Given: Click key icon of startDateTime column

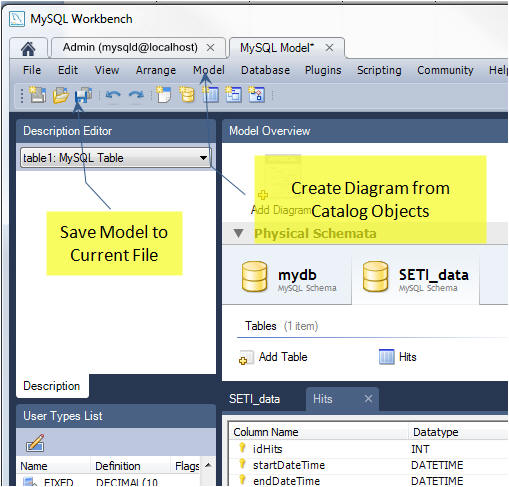Looking at the screenshot, I should click(x=242, y=464).
